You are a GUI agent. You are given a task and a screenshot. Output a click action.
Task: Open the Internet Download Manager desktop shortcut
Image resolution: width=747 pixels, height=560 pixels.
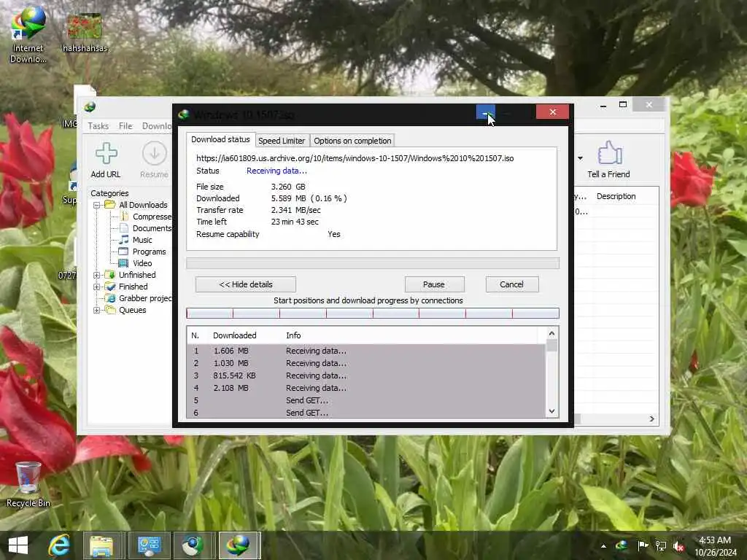tap(28, 36)
